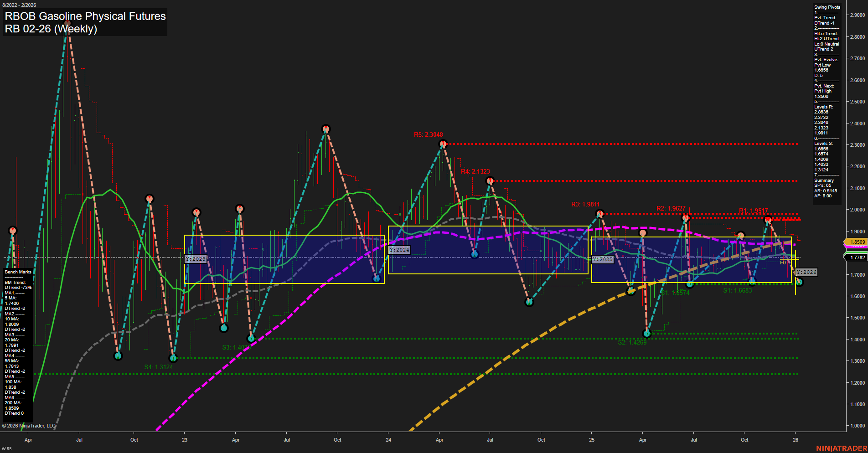
Task: Click the R5: 2.3048 resistance level label
Action: (x=428, y=134)
